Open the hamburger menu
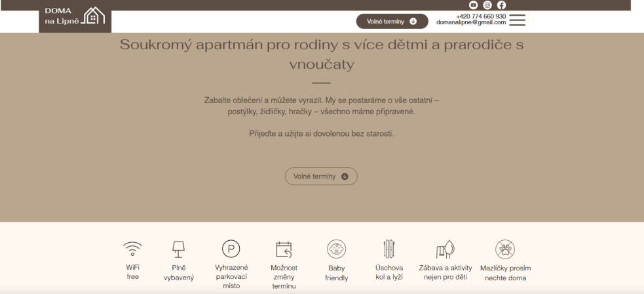Image resolution: width=644 pixels, height=294 pixels. tap(517, 20)
